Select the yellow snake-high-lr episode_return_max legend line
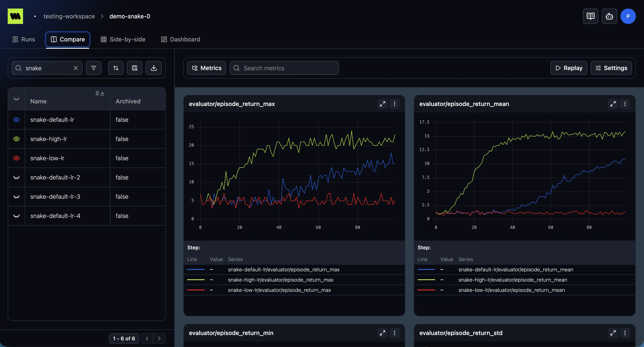This screenshot has width=644, height=347. (x=196, y=280)
